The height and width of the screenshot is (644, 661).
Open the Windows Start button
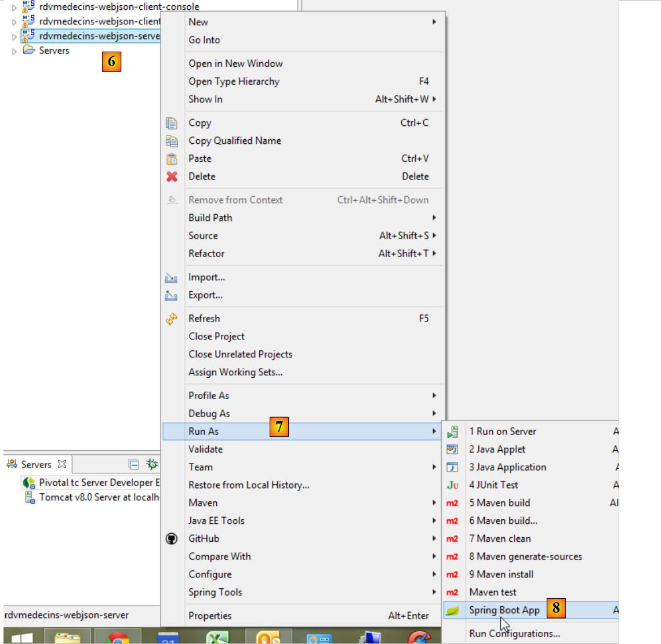(x=22, y=638)
